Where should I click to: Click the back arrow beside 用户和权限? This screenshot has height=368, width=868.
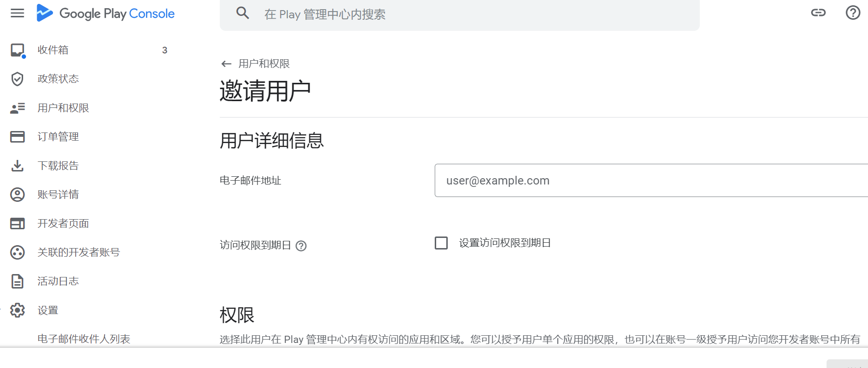point(227,64)
